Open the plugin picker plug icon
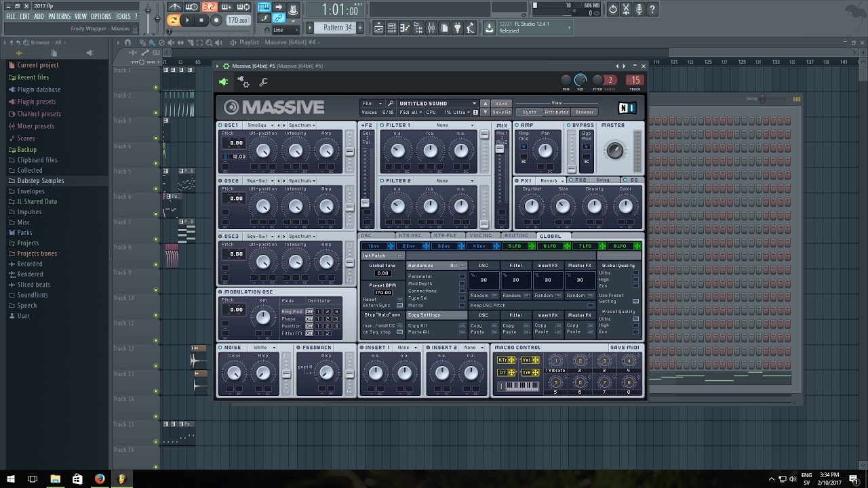The image size is (868, 488). click(457, 28)
